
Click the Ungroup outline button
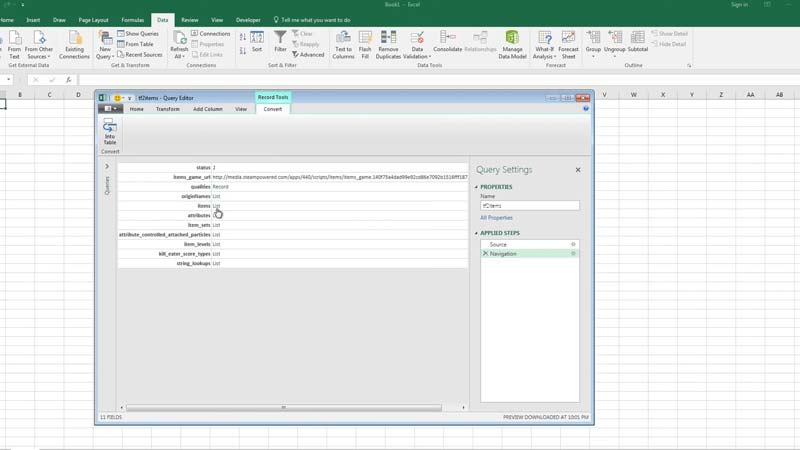614,43
